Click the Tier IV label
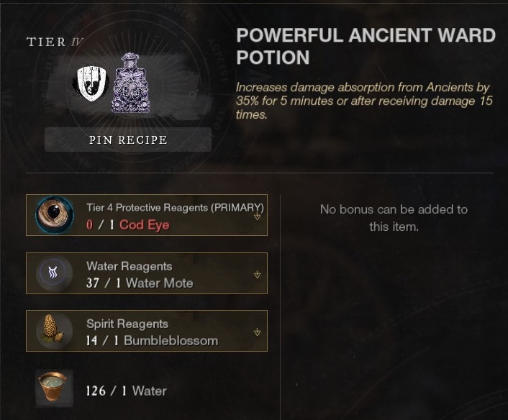Screen dimensions: 508x420 (55, 42)
